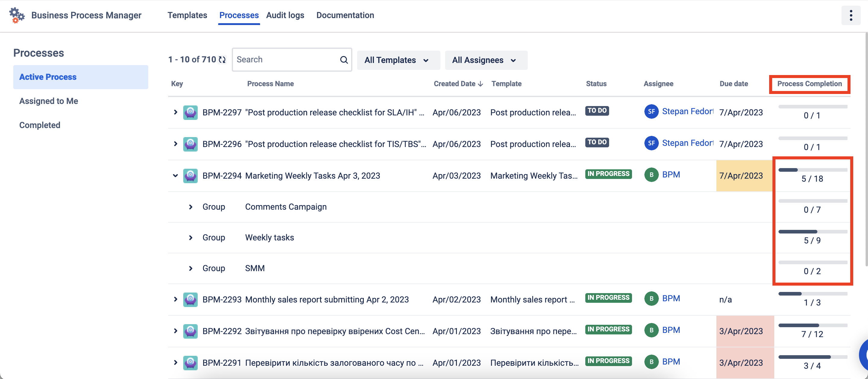Click the search magnifier icon
The width and height of the screenshot is (868, 379).
coord(344,60)
